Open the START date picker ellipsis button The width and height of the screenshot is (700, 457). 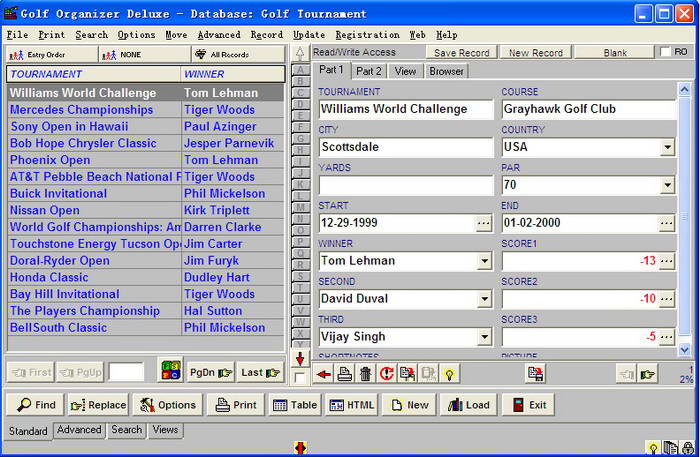coord(483,223)
